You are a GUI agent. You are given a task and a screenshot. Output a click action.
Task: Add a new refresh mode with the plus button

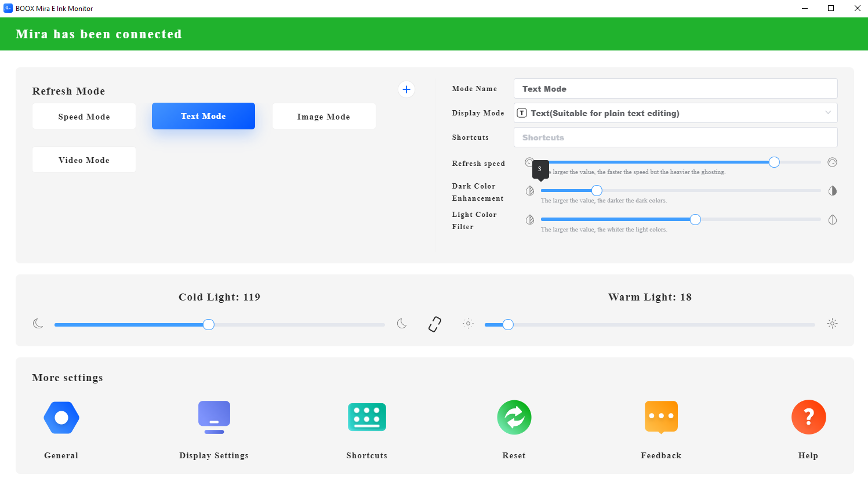(406, 89)
